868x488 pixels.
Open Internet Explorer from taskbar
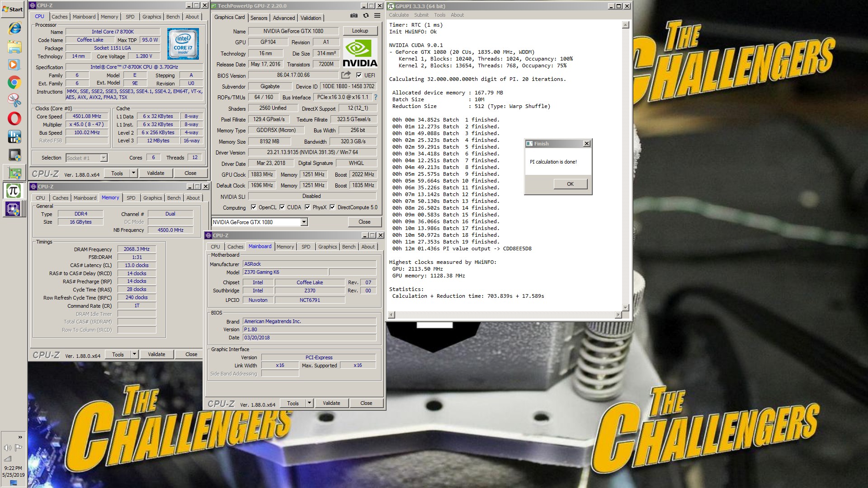14,28
